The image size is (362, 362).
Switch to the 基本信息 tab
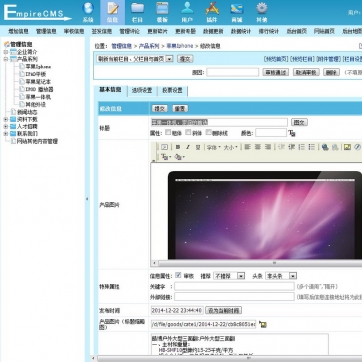(x=110, y=90)
